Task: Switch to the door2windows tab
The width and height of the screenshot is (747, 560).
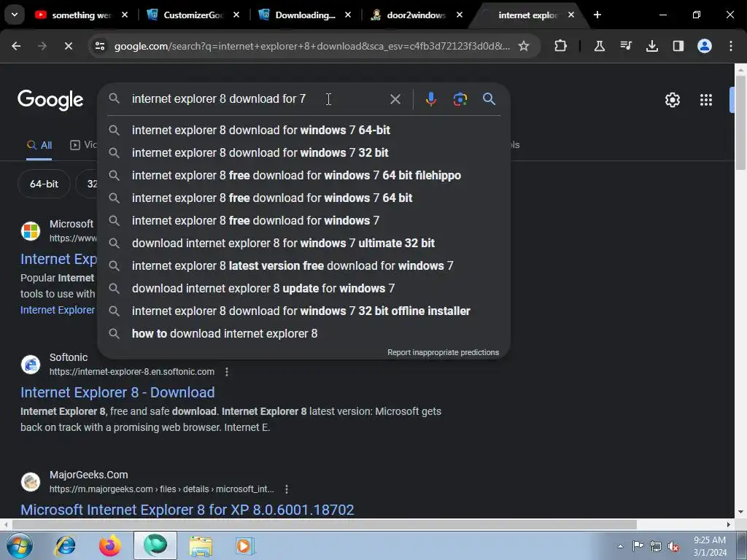Action: (416, 15)
